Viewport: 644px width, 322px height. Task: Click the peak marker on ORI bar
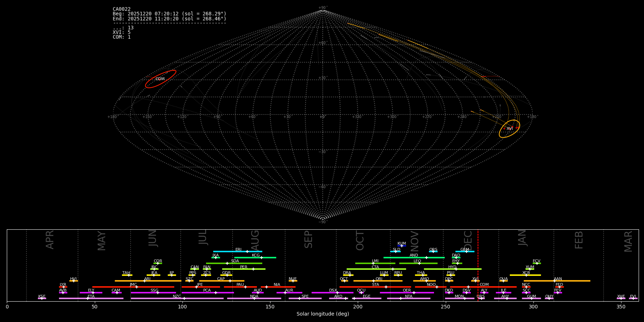coord(374,281)
